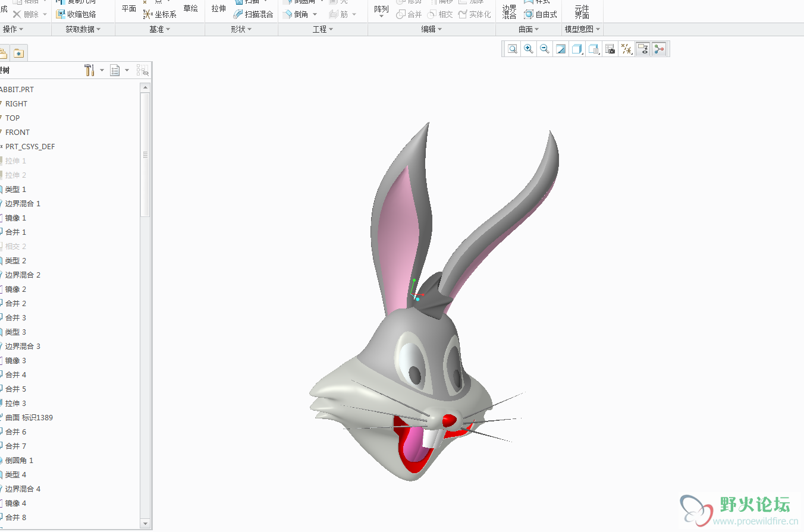Expand the 基准 group dropdown
Screen dimensions: 804x532
coord(160,29)
